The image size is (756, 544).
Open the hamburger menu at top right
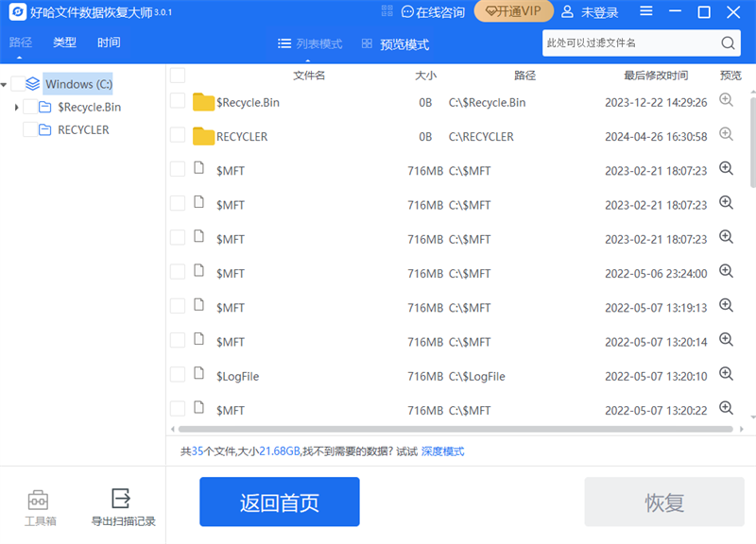[646, 11]
